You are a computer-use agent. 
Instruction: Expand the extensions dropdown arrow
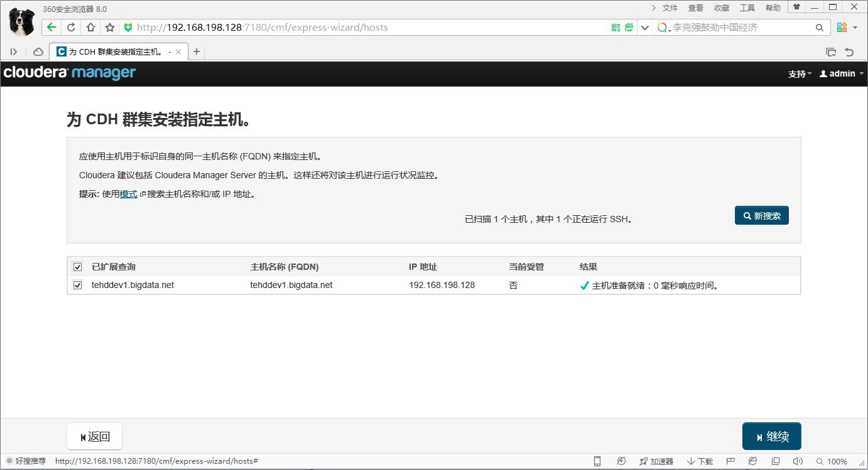coord(854,28)
